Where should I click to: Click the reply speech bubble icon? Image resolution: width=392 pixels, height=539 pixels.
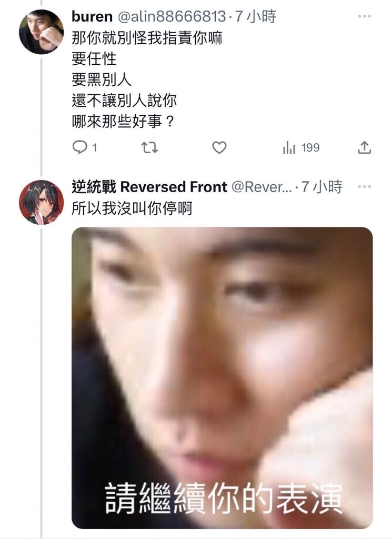pos(79,147)
